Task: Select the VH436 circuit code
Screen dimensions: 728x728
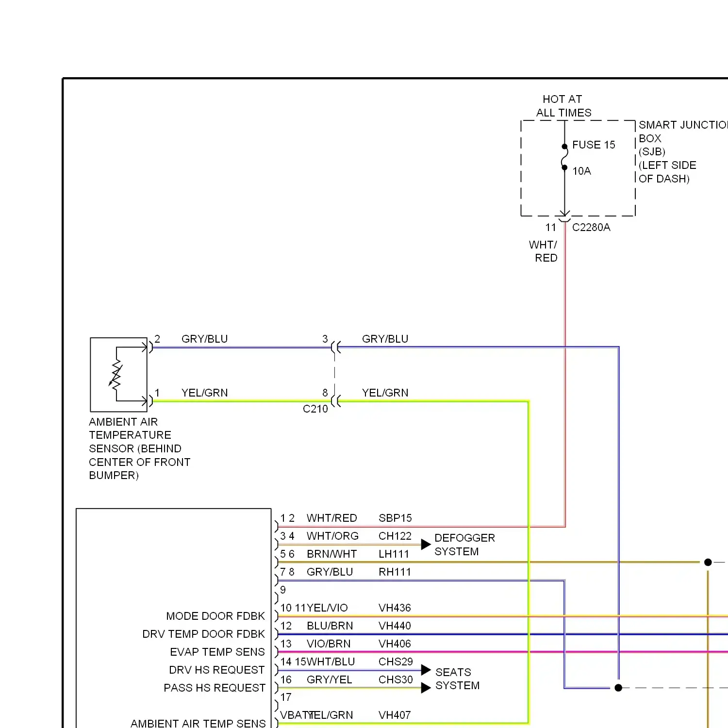Action: pos(395,608)
